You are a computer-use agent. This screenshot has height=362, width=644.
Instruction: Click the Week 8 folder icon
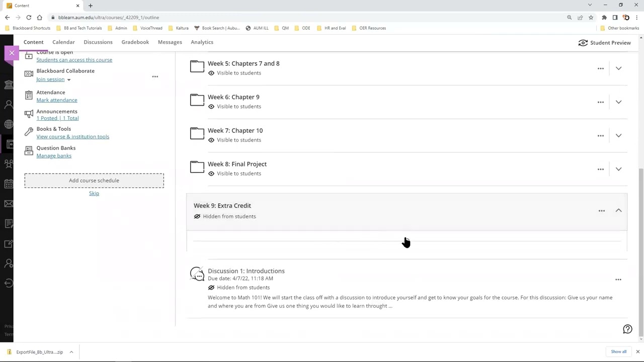pos(197,167)
